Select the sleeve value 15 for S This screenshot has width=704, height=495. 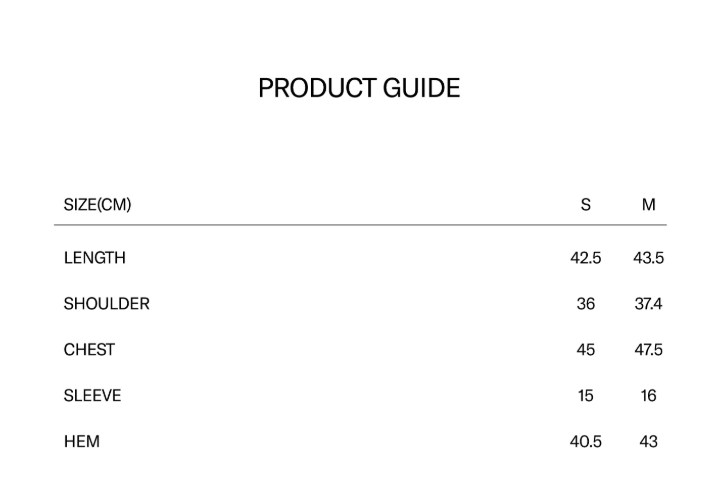coord(586,396)
